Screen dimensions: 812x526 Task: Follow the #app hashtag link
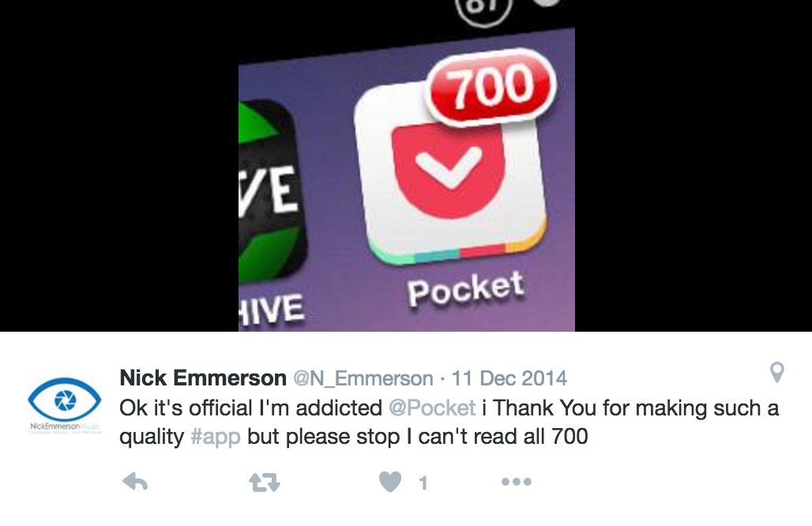click(x=216, y=437)
